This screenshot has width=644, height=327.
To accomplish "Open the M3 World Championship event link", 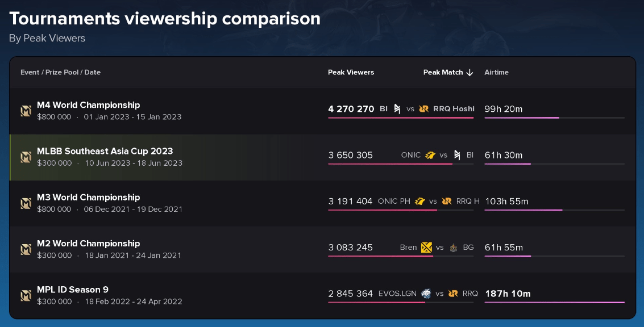I will click(88, 197).
